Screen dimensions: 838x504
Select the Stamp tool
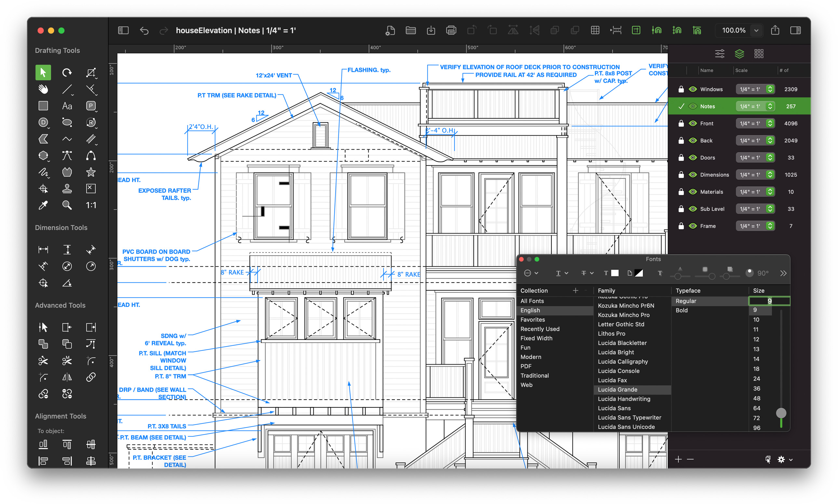pos(67,189)
